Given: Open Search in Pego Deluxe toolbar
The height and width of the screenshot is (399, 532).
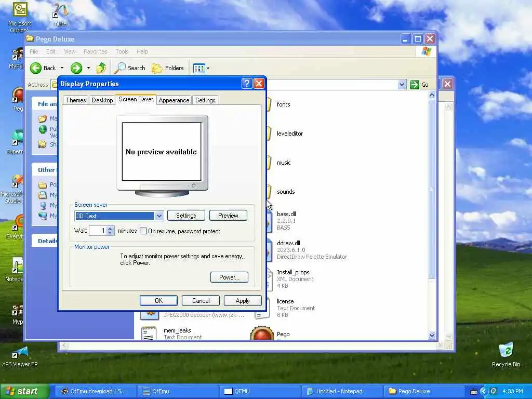Looking at the screenshot, I should (129, 68).
